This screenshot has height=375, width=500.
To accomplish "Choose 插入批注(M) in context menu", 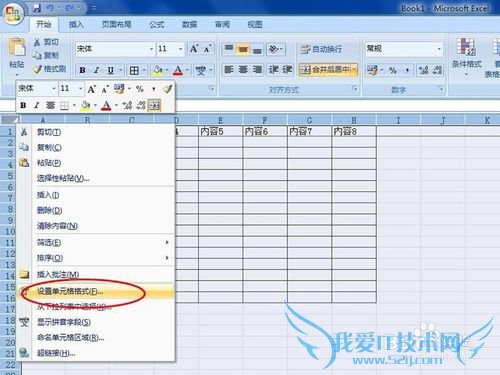I will tap(96, 275).
